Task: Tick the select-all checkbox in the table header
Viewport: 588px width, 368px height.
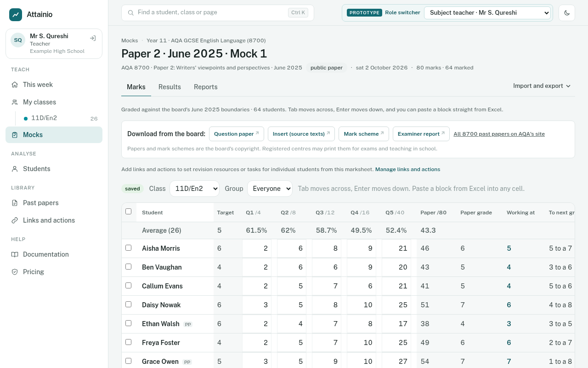Action: point(129,212)
